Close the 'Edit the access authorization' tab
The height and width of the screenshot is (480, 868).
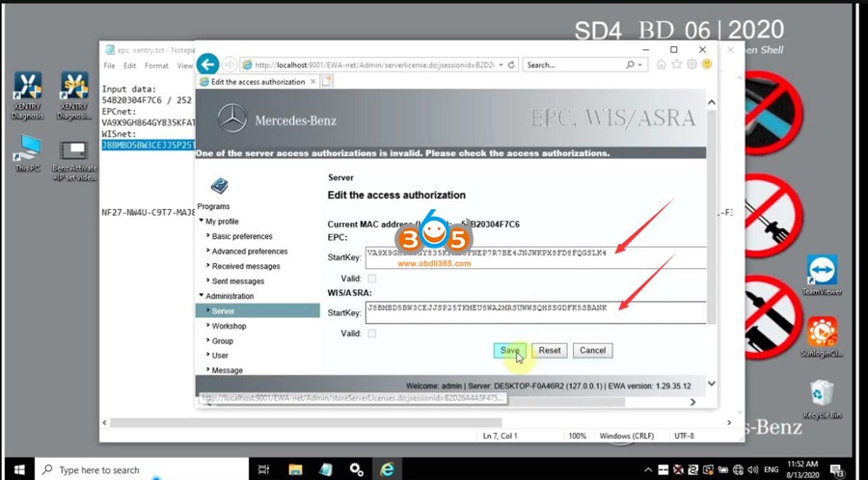312,81
